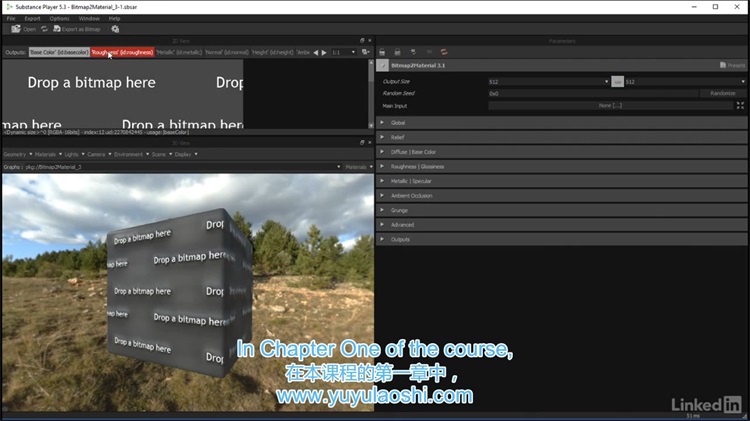The image size is (750, 421).
Task: Click the Open folder icon in toolbar
Action: click(x=16, y=29)
